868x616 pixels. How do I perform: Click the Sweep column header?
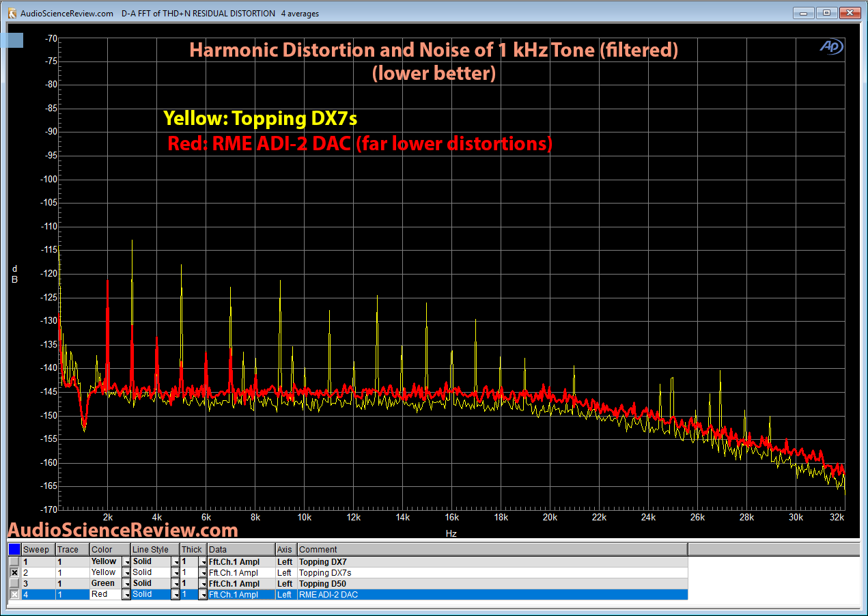tap(38, 549)
